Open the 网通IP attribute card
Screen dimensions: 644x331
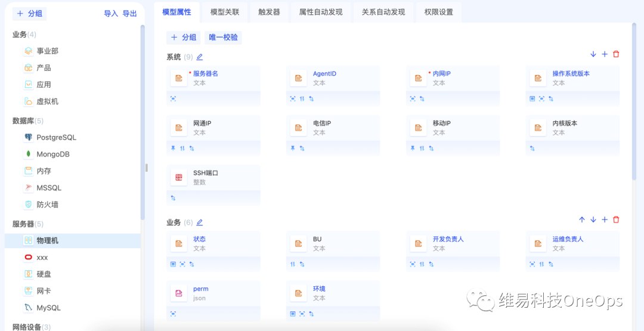click(x=213, y=135)
